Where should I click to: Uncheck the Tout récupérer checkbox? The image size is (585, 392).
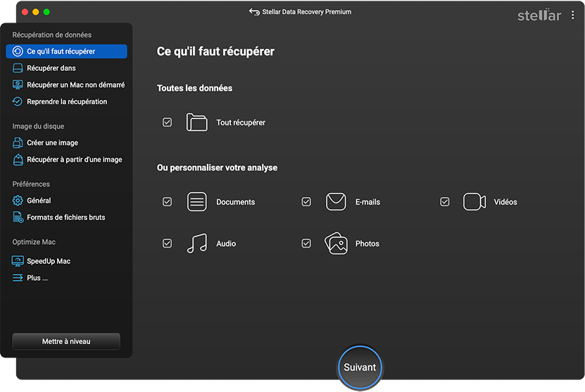(167, 122)
